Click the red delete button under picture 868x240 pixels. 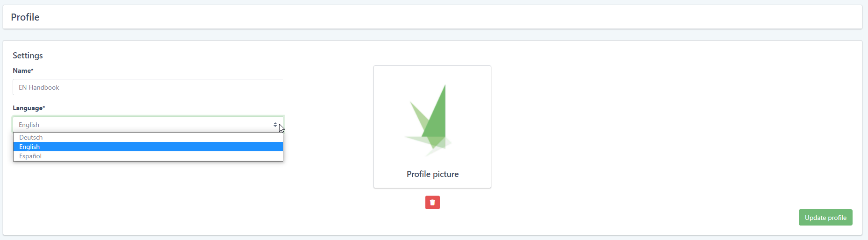[x=432, y=202]
